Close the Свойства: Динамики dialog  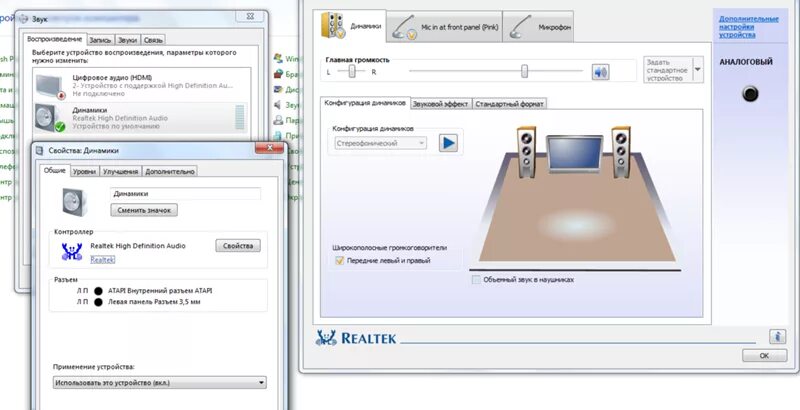[x=269, y=148]
